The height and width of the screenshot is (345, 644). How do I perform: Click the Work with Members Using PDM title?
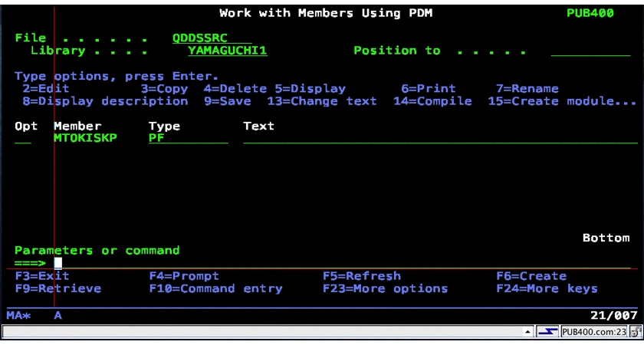326,13
